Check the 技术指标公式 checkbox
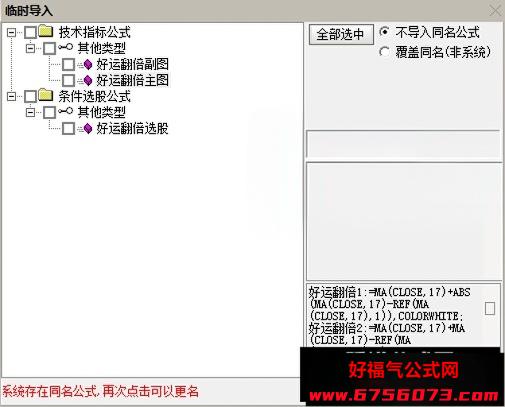The width and height of the screenshot is (505, 407). pyautogui.click(x=30, y=32)
